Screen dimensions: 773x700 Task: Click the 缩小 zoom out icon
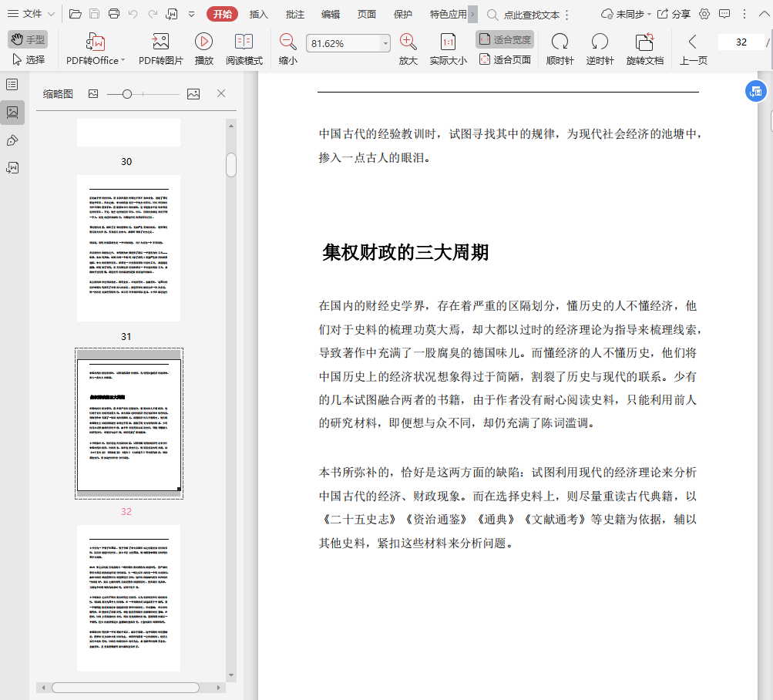pyautogui.click(x=287, y=42)
